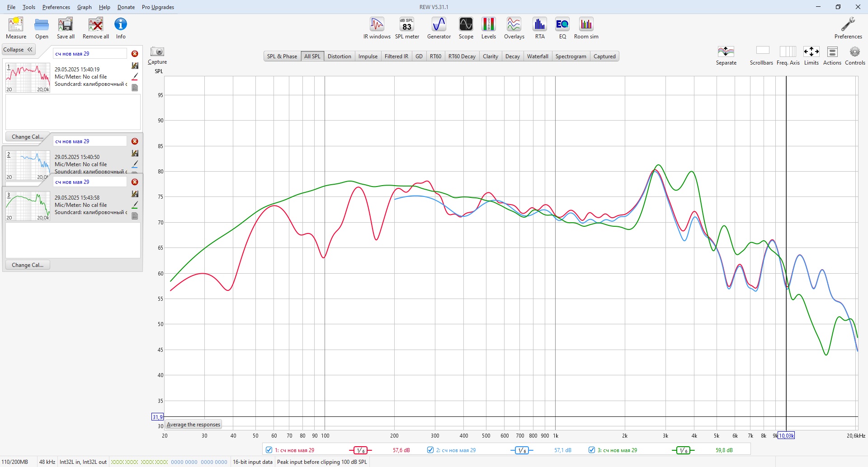Click Change Cal... for measurement 1

tap(28, 137)
